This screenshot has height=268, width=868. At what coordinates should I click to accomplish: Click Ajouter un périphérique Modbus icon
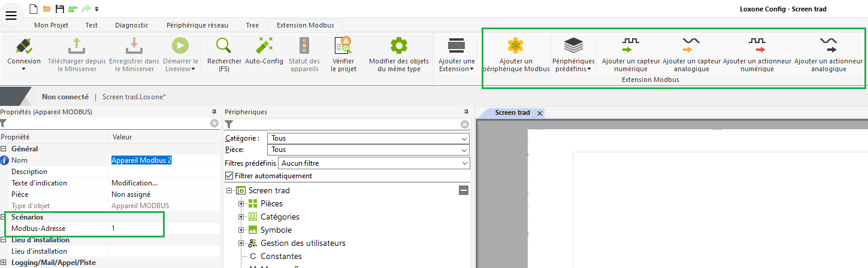pyautogui.click(x=516, y=46)
